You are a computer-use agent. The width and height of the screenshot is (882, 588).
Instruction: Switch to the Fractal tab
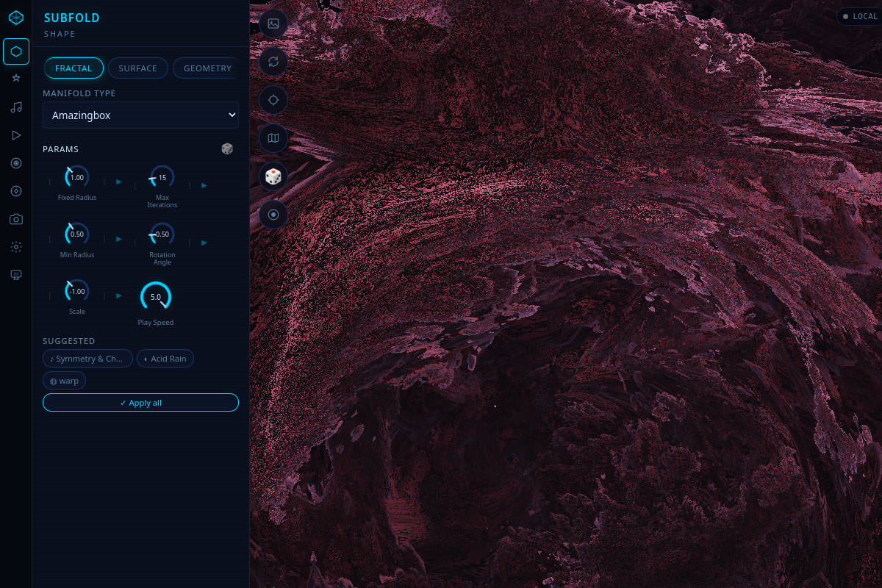click(73, 68)
